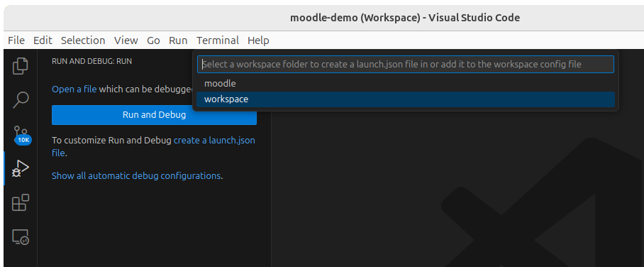
Task: Open the Search view icon
Action: (x=21, y=100)
